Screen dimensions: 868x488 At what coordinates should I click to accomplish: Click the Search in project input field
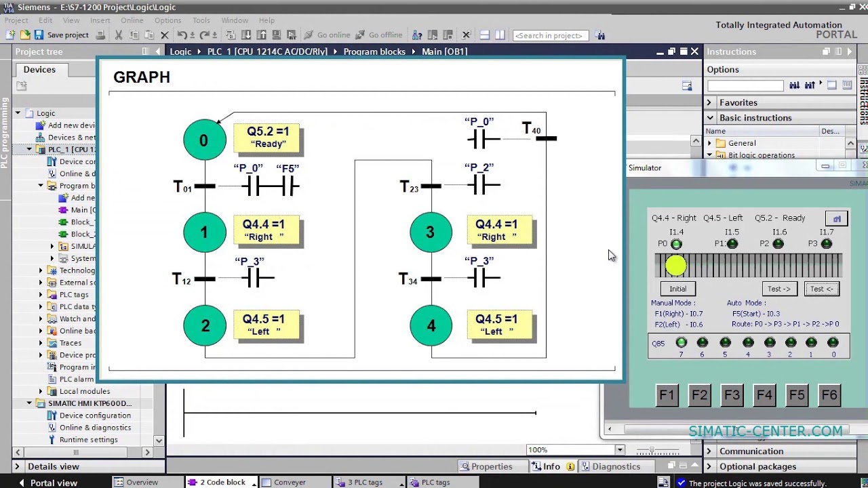[550, 35]
